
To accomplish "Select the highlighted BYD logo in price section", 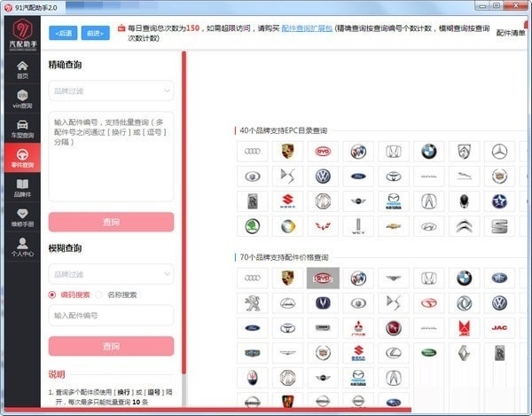I will pyautogui.click(x=323, y=278).
